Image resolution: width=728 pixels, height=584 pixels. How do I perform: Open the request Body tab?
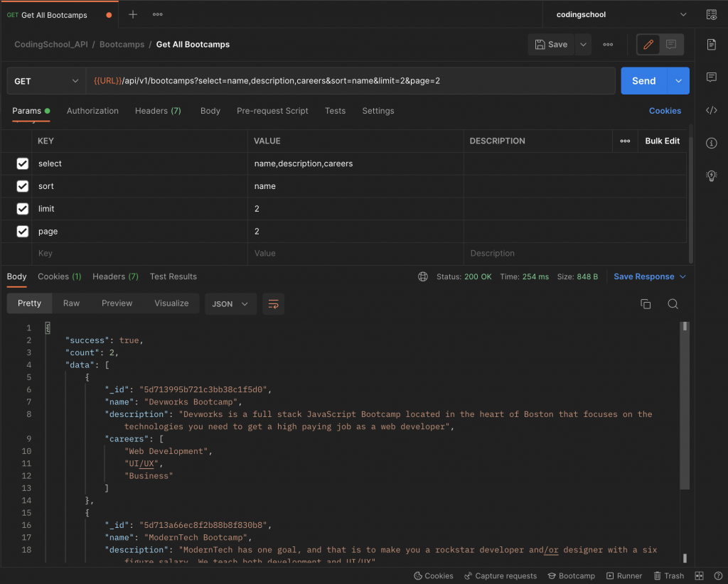(x=210, y=111)
